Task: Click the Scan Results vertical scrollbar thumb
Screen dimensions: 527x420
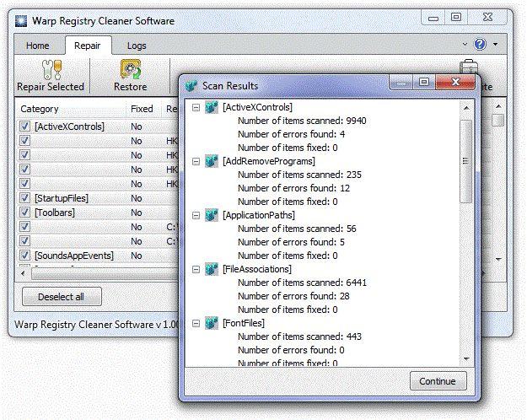Action: coord(465,161)
